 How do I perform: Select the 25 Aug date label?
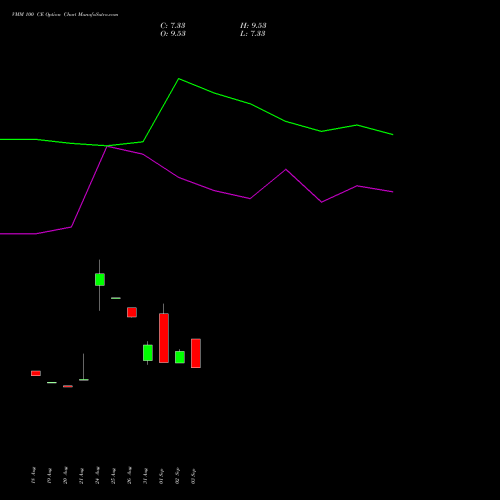click(113, 476)
